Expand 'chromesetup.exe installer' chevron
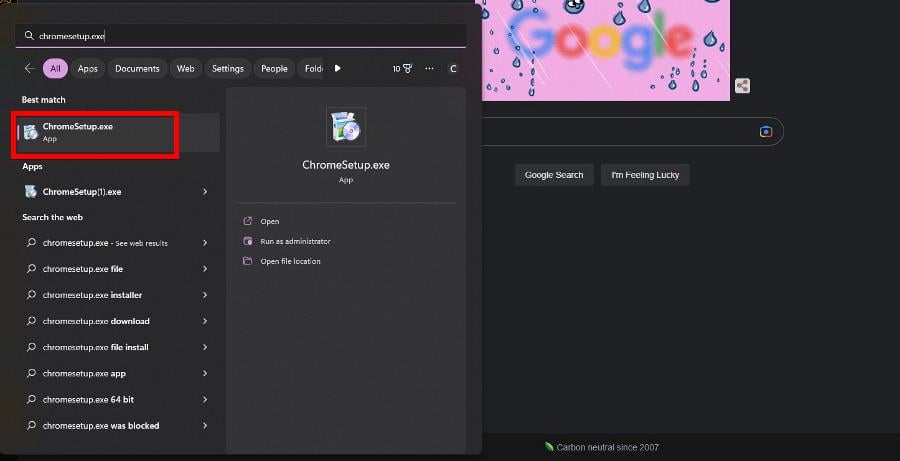Viewport: 900px width, 461px height. pos(205,295)
